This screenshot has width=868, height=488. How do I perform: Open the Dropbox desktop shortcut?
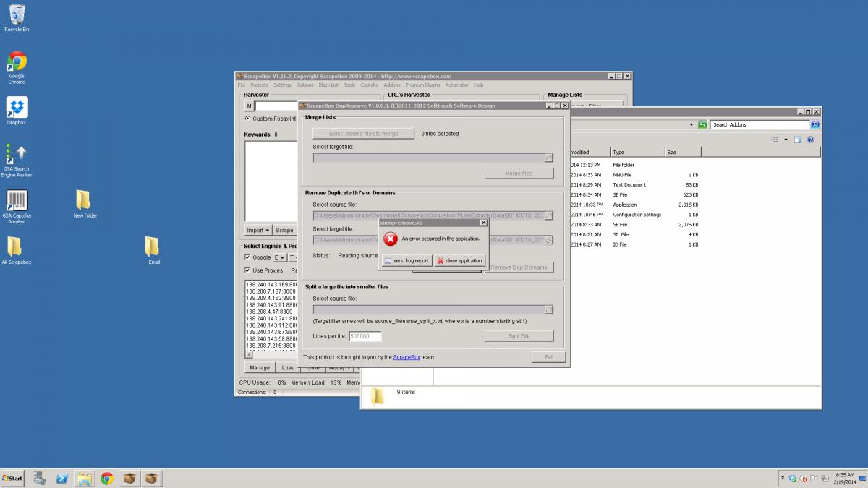click(x=17, y=111)
